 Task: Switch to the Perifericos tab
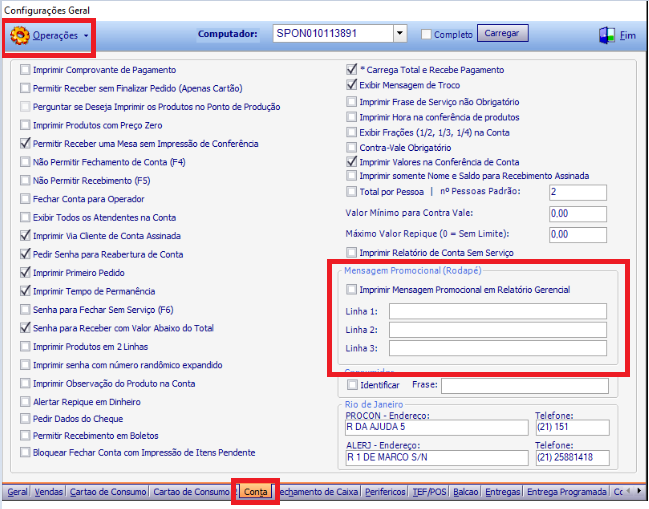pyautogui.click(x=385, y=492)
